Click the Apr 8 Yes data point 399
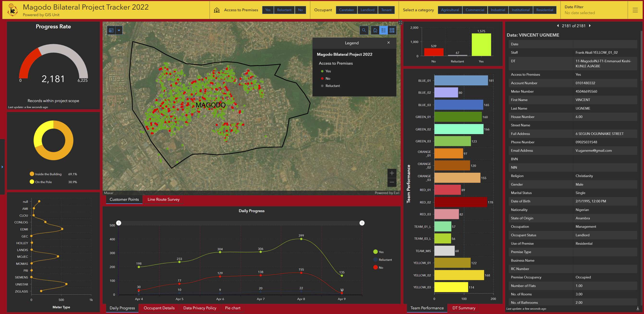644x314 pixels. (x=301, y=239)
